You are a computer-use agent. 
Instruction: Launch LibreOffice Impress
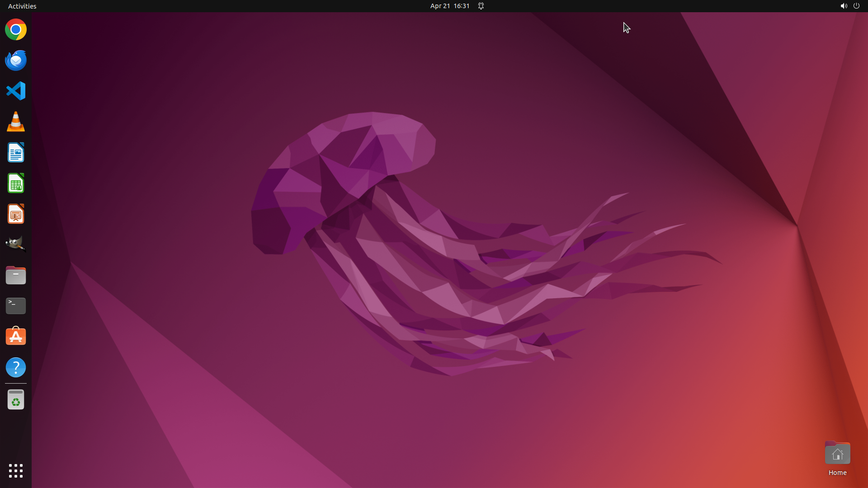[x=16, y=214]
